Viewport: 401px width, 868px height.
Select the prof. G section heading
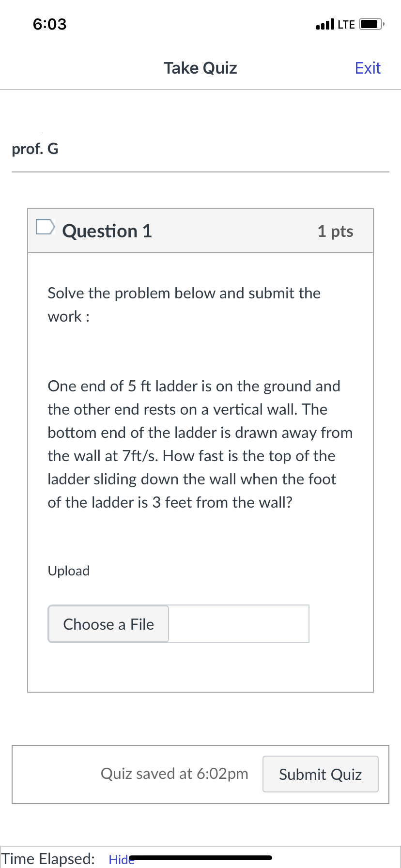(x=34, y=149)
